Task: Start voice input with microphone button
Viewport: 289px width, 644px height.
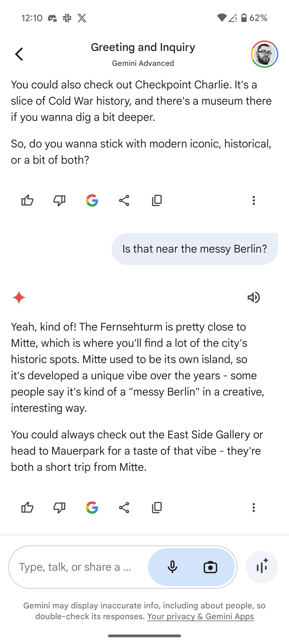Action: 172,567
